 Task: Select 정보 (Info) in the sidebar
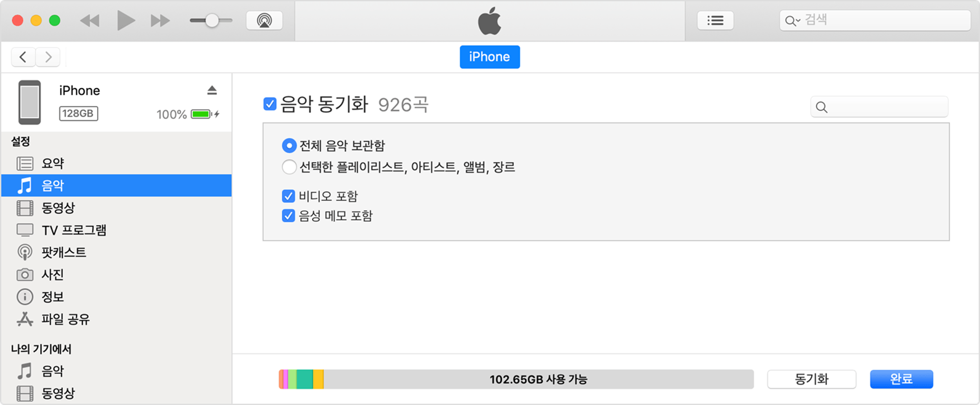52,297
